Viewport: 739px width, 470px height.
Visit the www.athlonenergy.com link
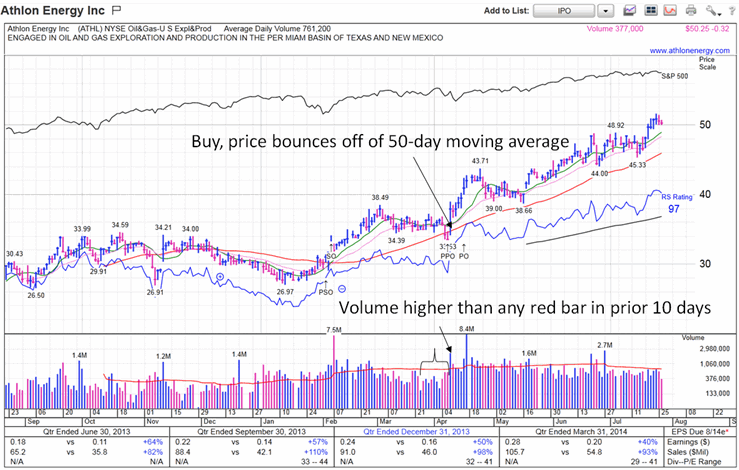(690, 50)
